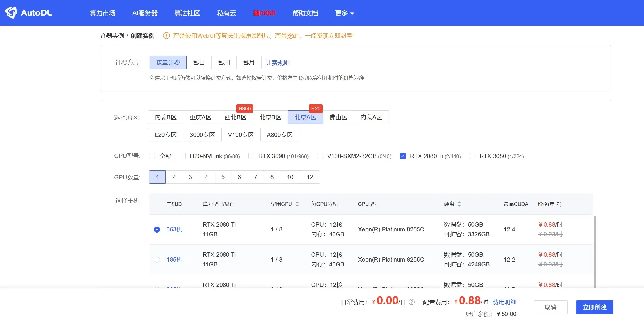The height and width of the screenshot is (324, 644).
Task: Set GPU count to 3
Action: [190, 177]
